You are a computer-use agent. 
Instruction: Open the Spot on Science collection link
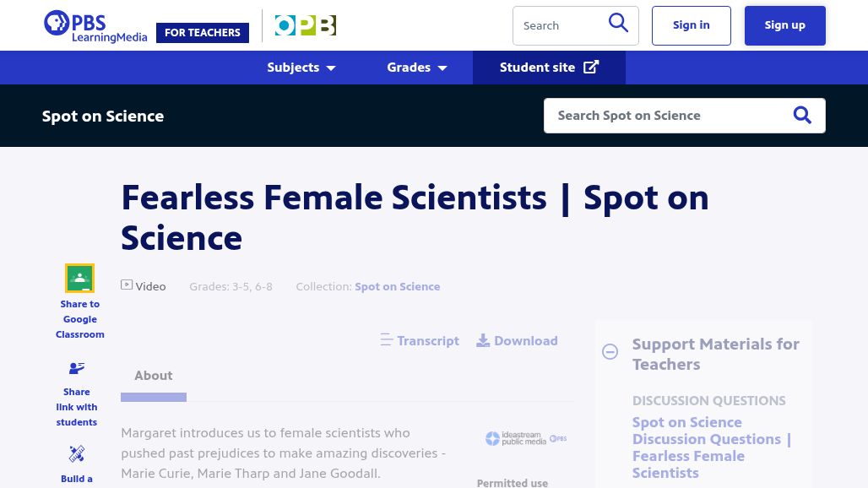click(x=398, y=286)
